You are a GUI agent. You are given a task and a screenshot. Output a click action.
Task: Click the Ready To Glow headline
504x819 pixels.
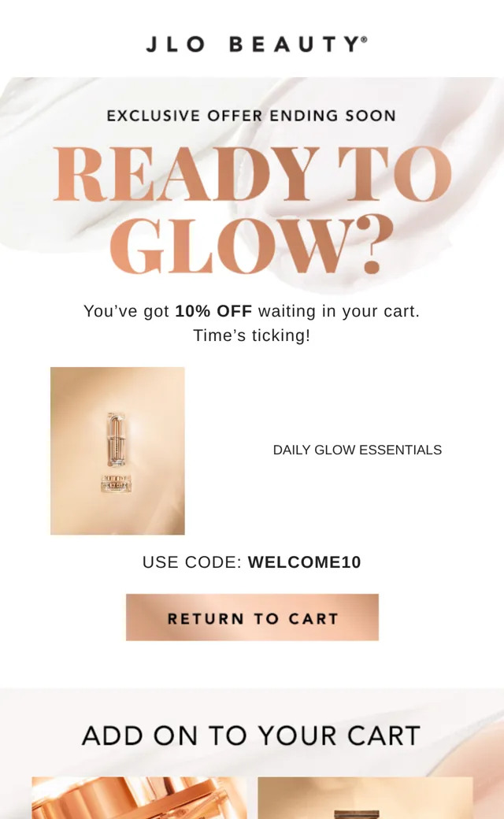coord(252,210)
